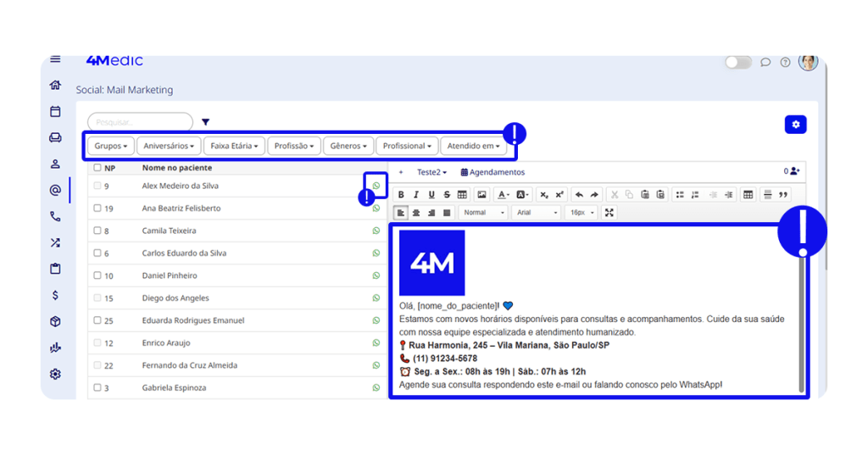Toggle fullscreen mode in the editor
Viewport: 868px width, 456px height.
[x=609, y=213]
